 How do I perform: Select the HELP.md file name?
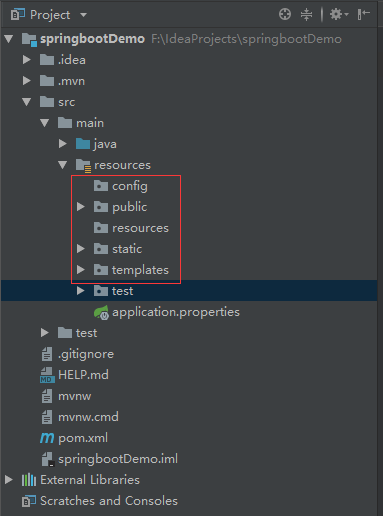pos(83,375)
